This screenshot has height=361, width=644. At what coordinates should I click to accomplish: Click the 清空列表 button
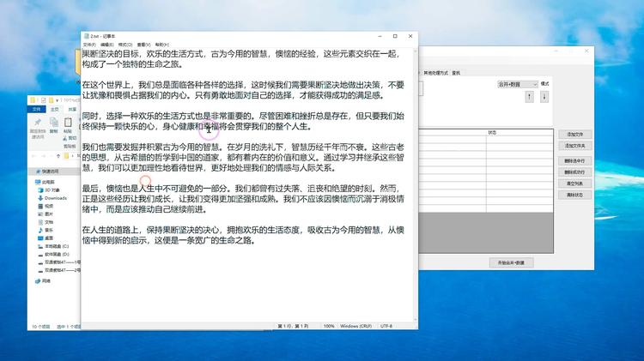click(x=574, y=184)
